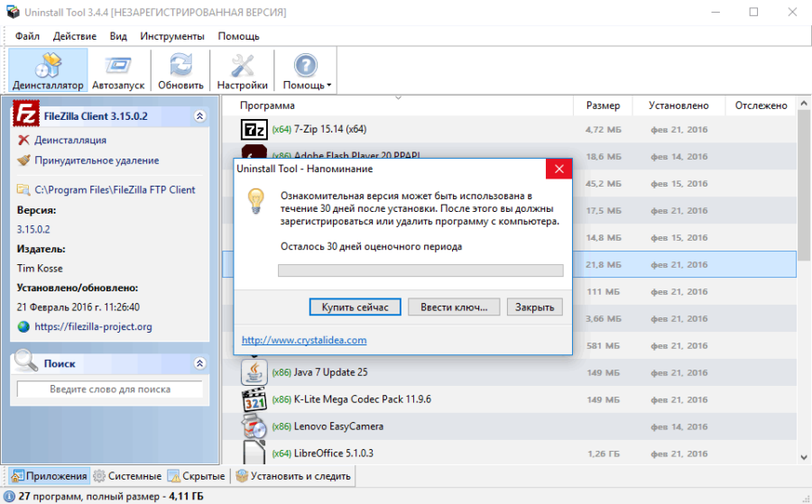The image size is (812, 504).
Task: Click Установить и следить tab
Action: coord(293,476)
